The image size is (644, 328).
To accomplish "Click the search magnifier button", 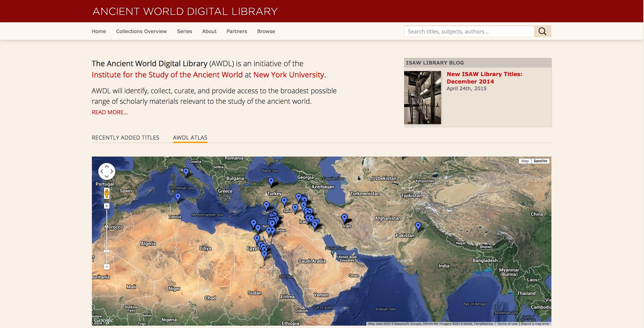I will [542, 31].
